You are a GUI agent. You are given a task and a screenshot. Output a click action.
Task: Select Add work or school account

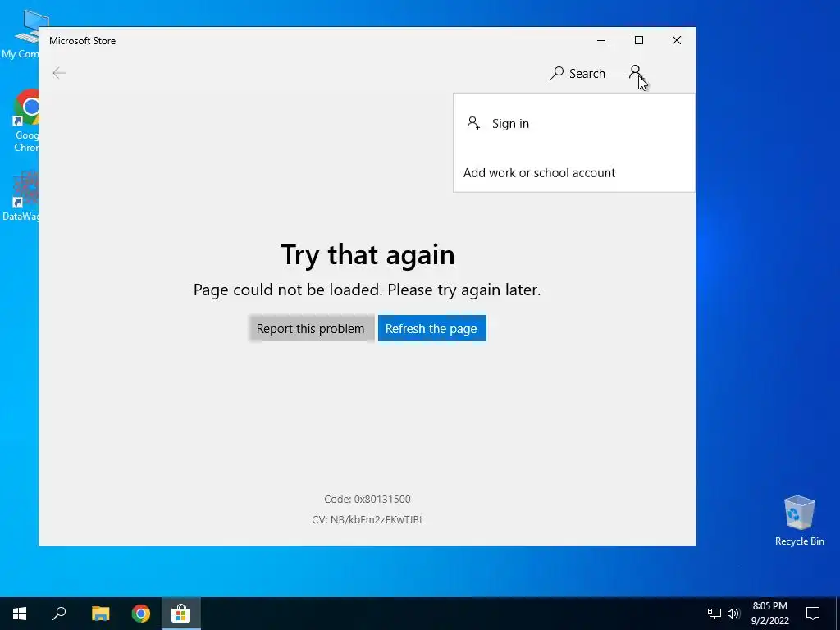pyautogui.click(x=573, y=172)
